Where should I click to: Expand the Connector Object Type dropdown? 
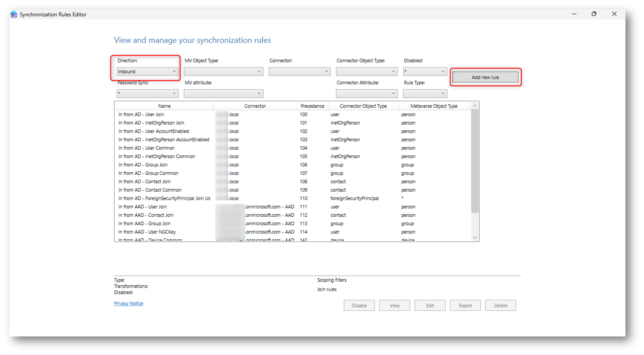367,72
